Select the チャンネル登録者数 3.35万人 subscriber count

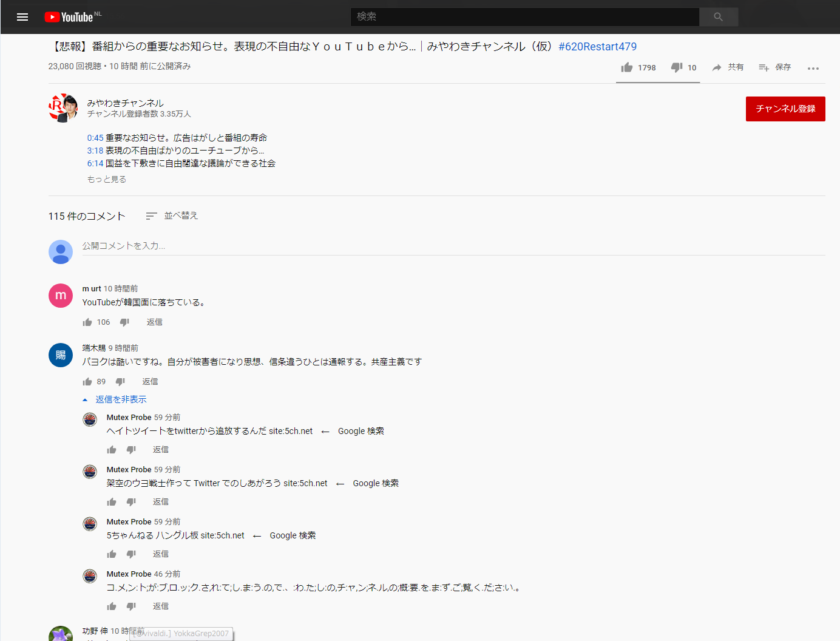[139, 114]
